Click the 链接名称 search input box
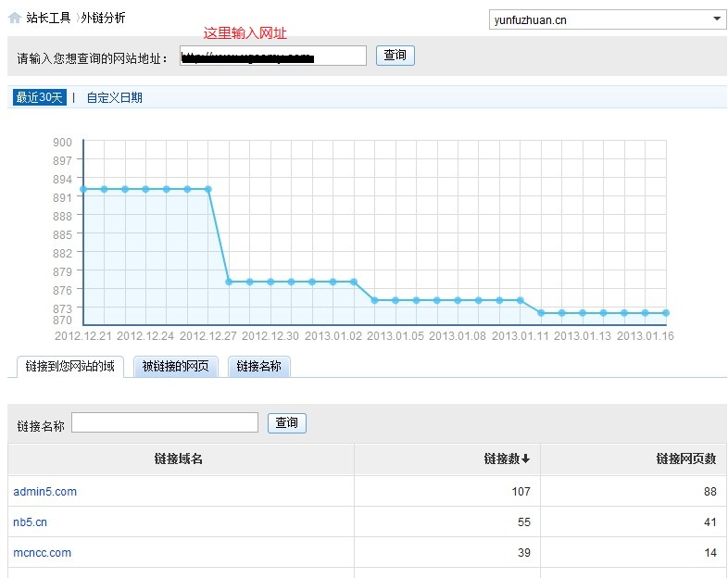 pos(165,422)
